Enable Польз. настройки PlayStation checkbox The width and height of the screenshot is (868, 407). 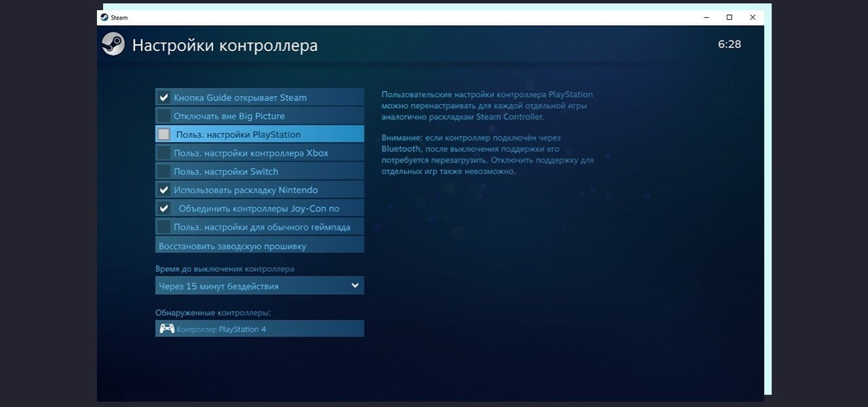[164, 134]
